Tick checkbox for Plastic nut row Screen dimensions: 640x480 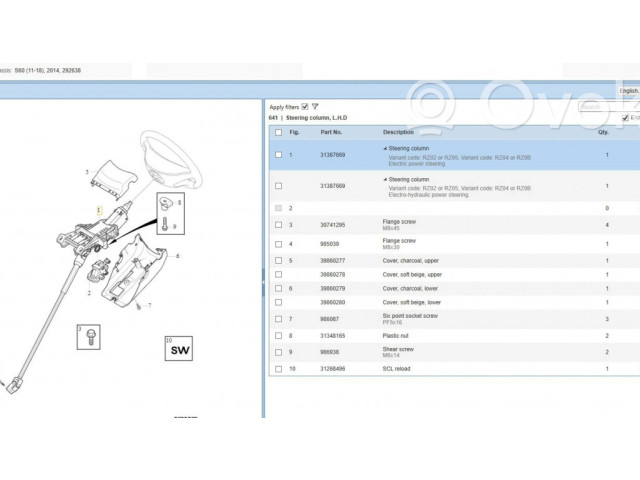[x=278, y=336]
